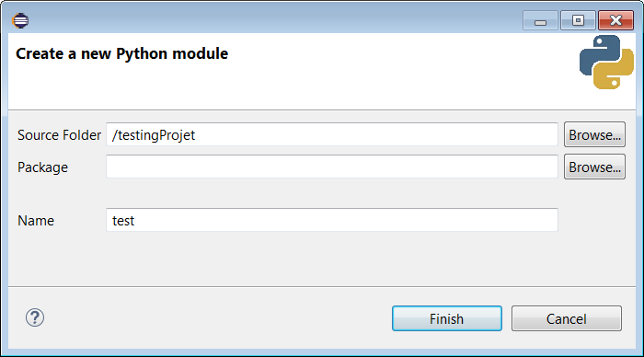Focus the Name field containing test

[332, 220]
